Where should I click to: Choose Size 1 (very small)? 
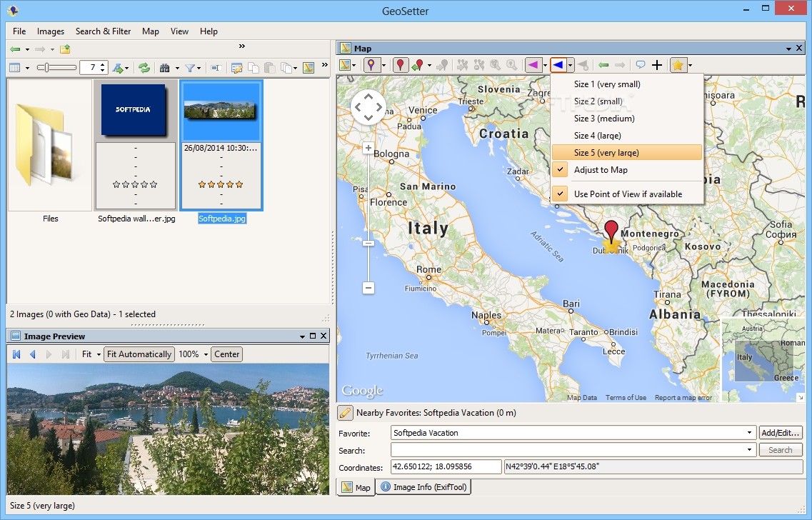pos(626,84)
